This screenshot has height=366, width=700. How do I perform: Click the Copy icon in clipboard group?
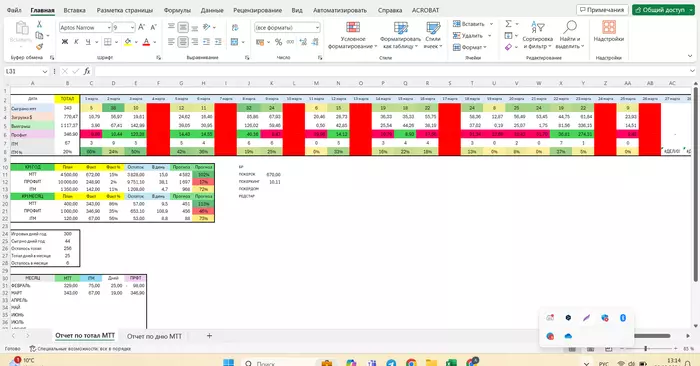tap(39, 35)
